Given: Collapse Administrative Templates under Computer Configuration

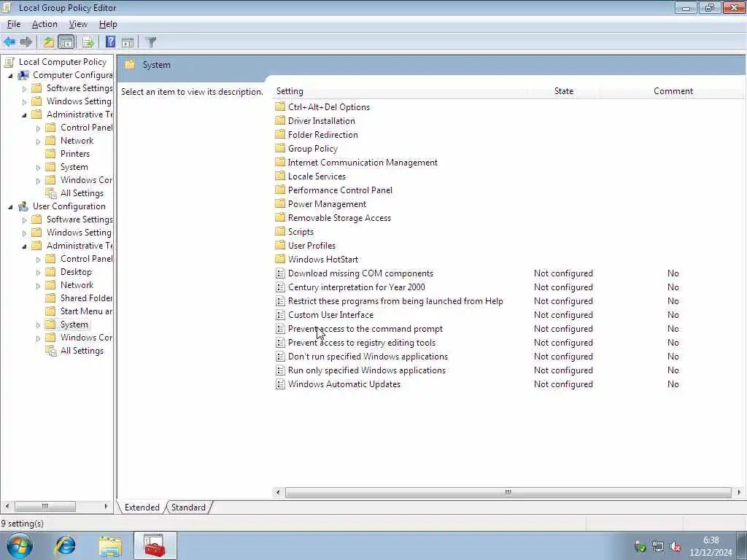Looking at the screenshot, I should pos(24,114).
